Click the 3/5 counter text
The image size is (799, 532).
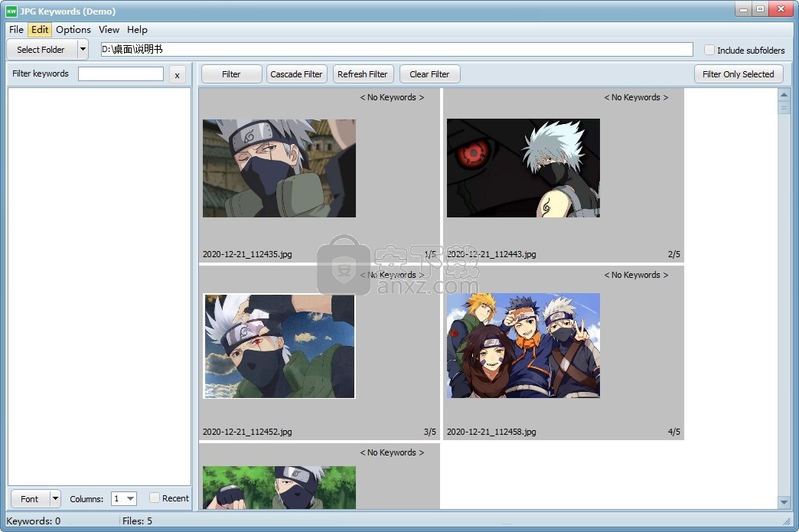pos(429,432)
